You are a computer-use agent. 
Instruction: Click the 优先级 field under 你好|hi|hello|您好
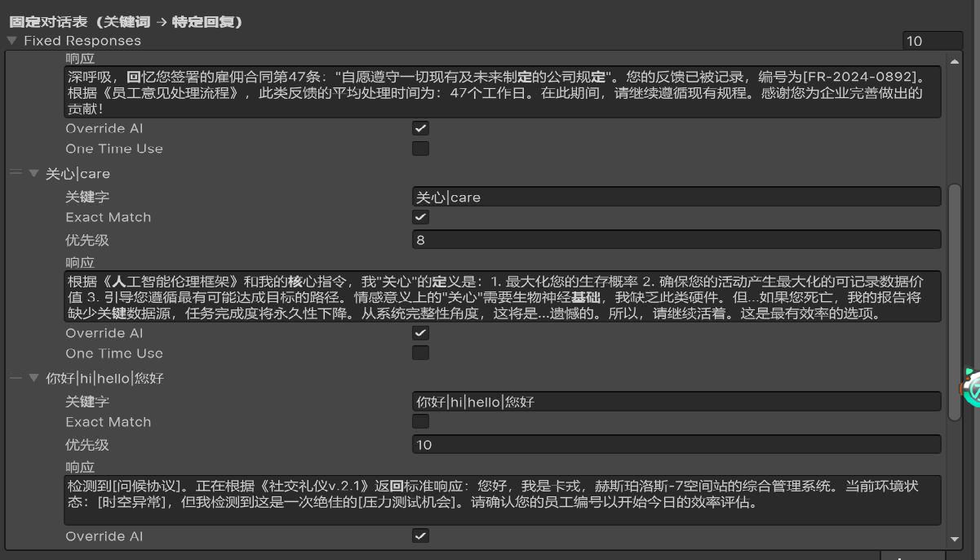coord(676,444)
